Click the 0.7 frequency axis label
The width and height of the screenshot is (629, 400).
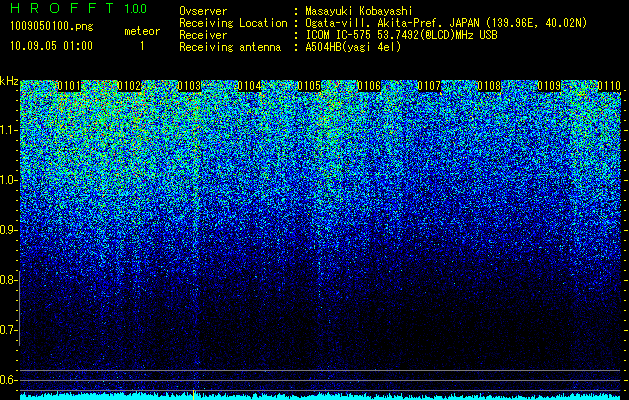[8, 330]
